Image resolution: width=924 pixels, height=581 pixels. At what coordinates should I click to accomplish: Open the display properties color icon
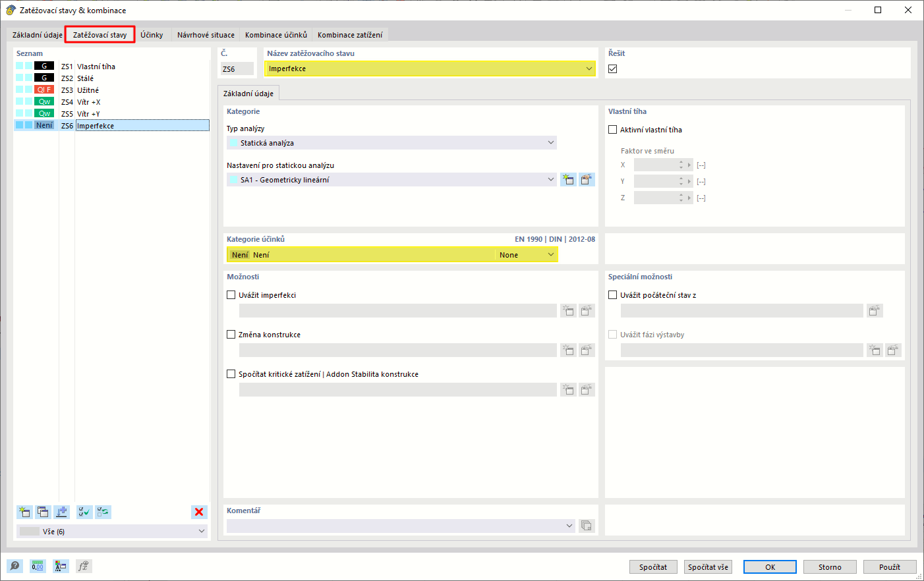click(x=61, y=567)
